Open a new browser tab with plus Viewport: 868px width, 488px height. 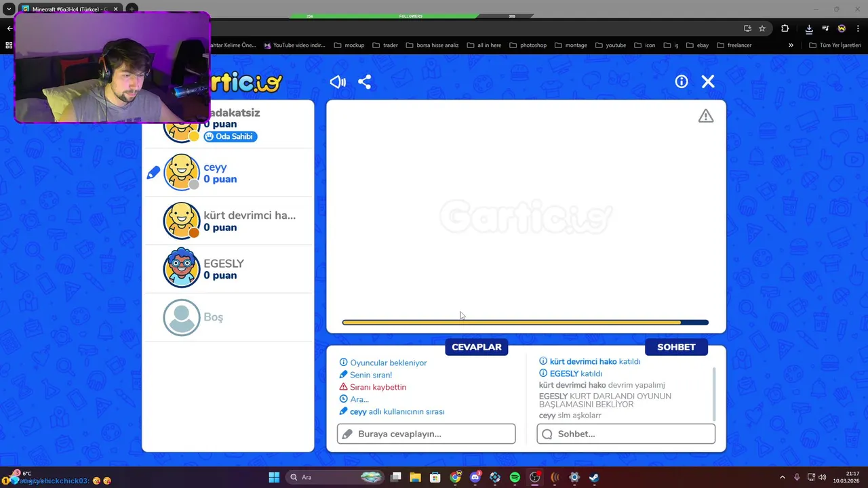pyautogui.click(x=132, y=9)
